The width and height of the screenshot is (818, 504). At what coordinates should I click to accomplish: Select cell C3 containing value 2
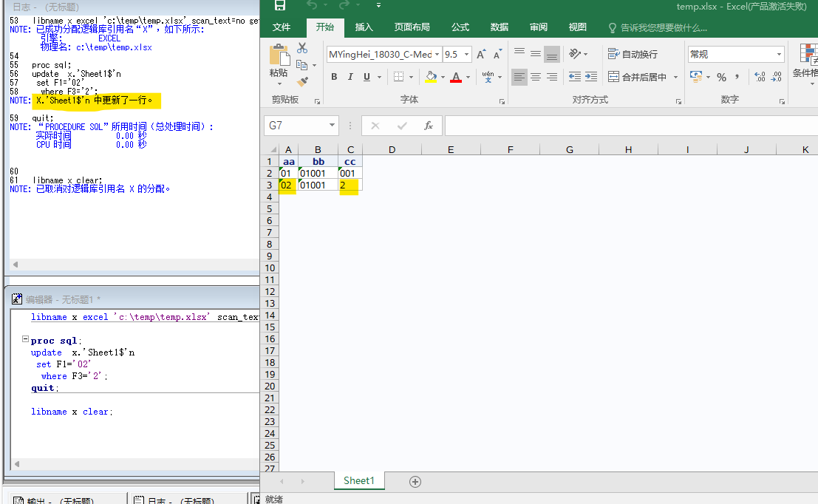point(350,185)
